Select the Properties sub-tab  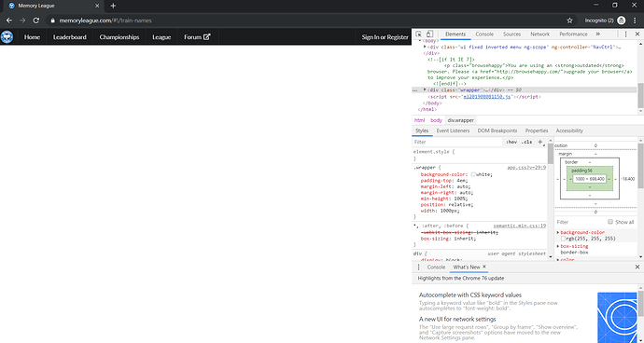coord(537,130)
